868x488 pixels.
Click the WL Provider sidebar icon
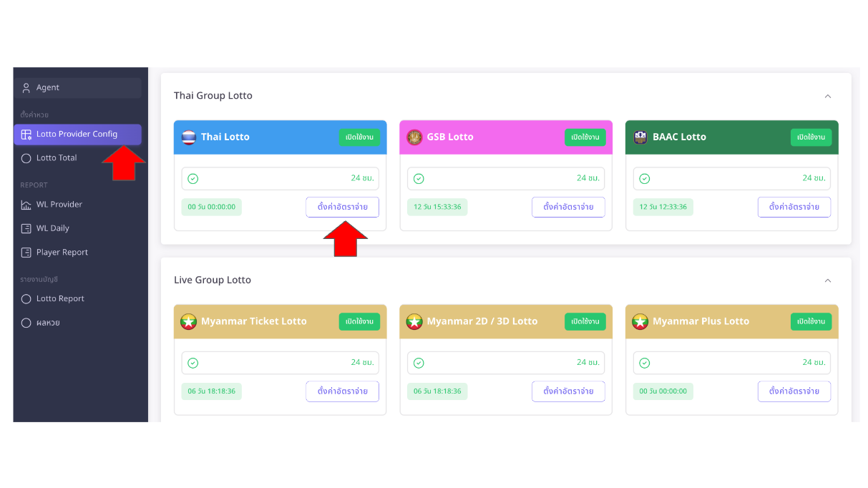(27, 204)
